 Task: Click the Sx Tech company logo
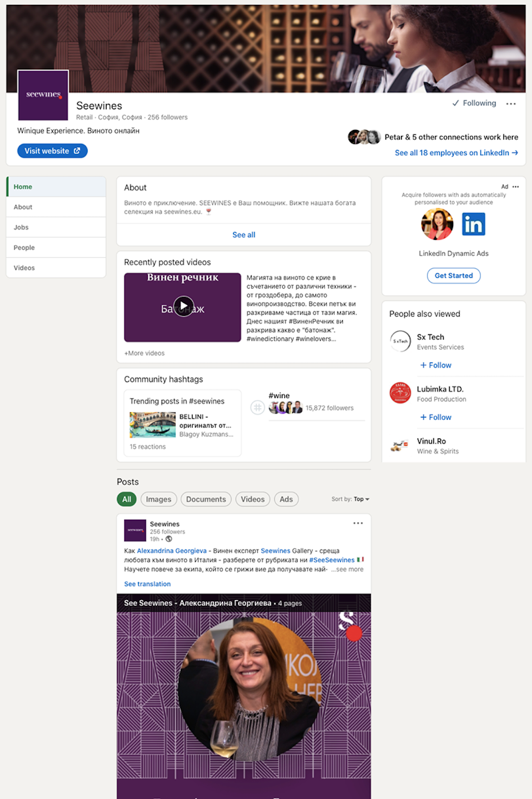[400, 341]
